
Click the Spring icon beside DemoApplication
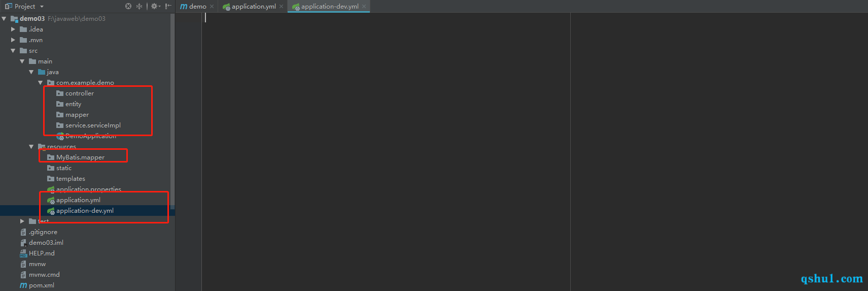pos(60,136)
